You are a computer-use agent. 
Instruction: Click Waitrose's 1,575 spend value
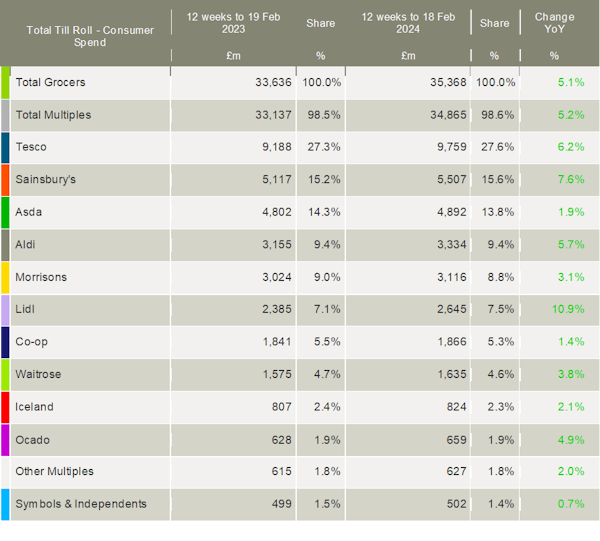[277, 374]
